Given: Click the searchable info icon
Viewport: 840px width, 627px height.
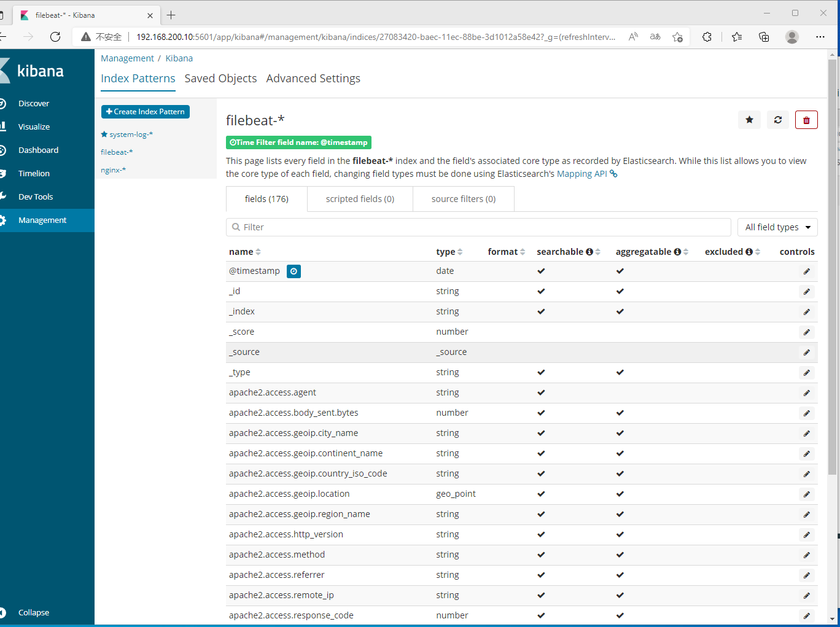Looking at the screenshot, I should tap(589, 252).
